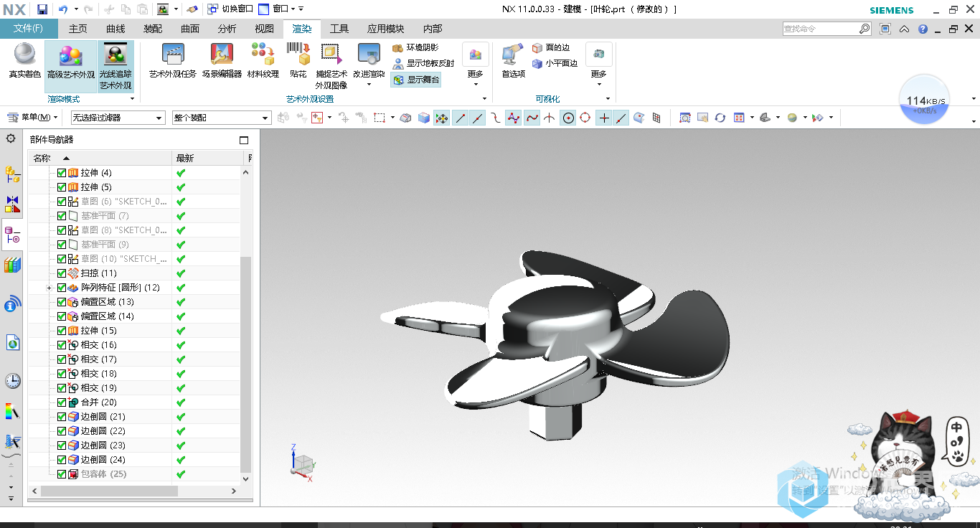Open the 场景编辑器 scene editor
The image size is (980, 528).
[x=222, y=60]
